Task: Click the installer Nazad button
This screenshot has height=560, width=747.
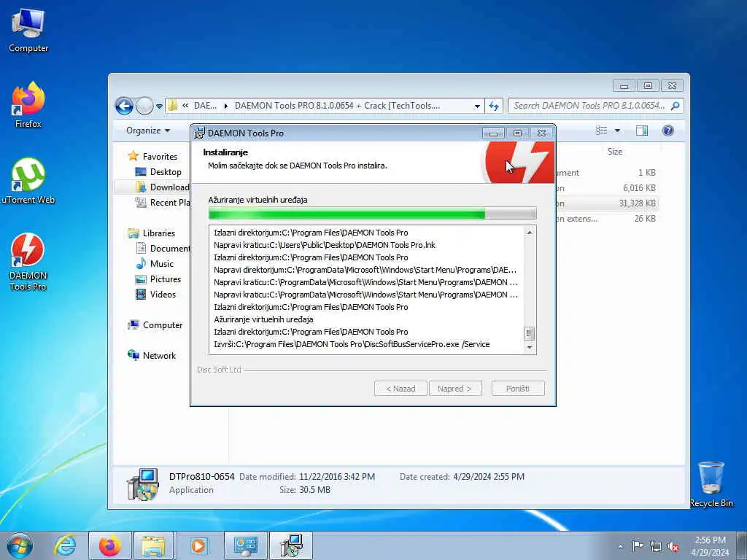Action: coord(400,389)
